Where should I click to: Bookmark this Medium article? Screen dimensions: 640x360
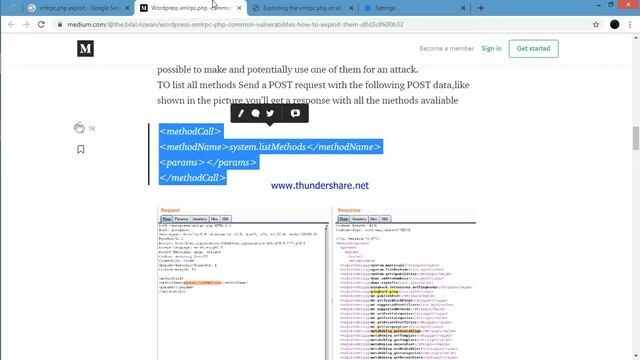tap(81, 149)
